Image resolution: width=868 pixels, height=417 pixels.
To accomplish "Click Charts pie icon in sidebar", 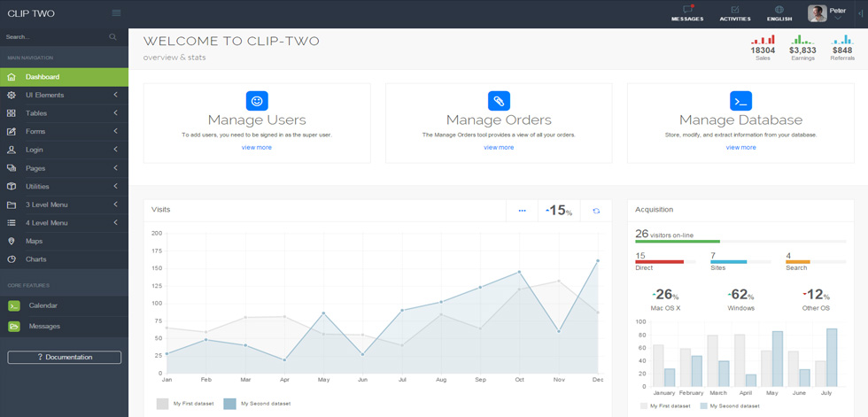I will tap(11, 259).
